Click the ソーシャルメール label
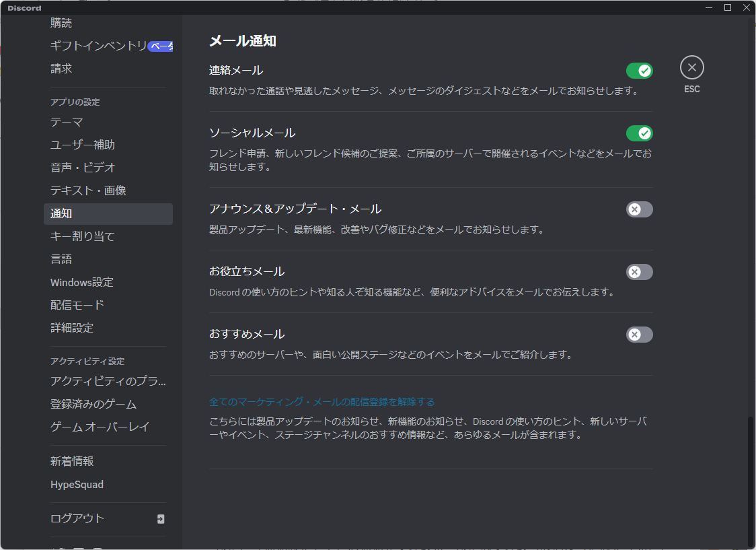The height and width of the screenshot is (550, 756). point(252,133)
